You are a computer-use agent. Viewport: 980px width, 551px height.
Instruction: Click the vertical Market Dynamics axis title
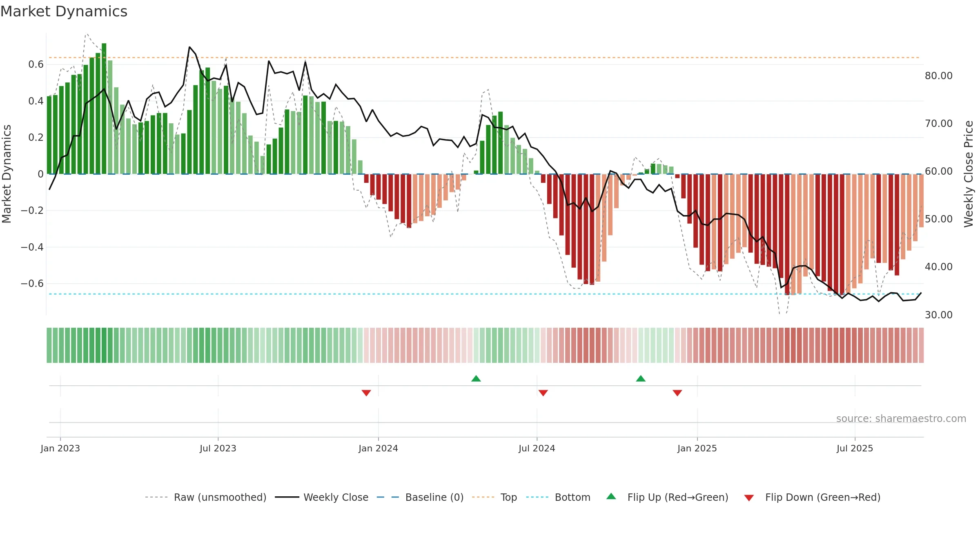pos(7,174)
